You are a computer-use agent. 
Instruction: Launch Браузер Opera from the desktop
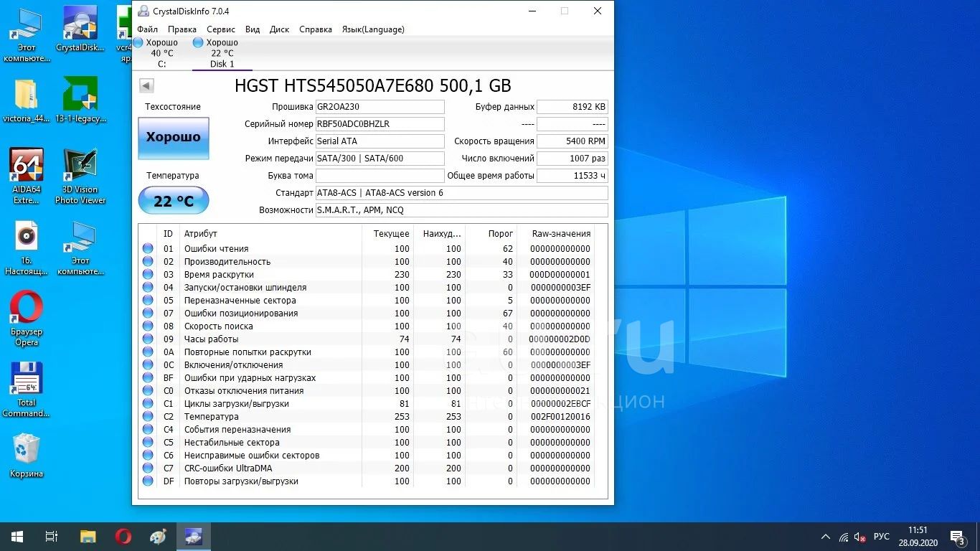(x=27, y=319)
